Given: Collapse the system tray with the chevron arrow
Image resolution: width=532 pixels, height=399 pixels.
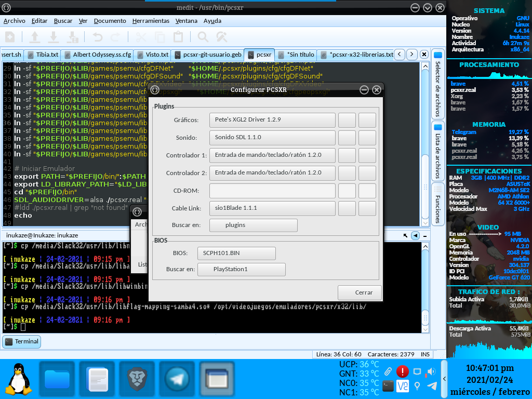Looking at the screenshot, I should [x=444, y=379].
